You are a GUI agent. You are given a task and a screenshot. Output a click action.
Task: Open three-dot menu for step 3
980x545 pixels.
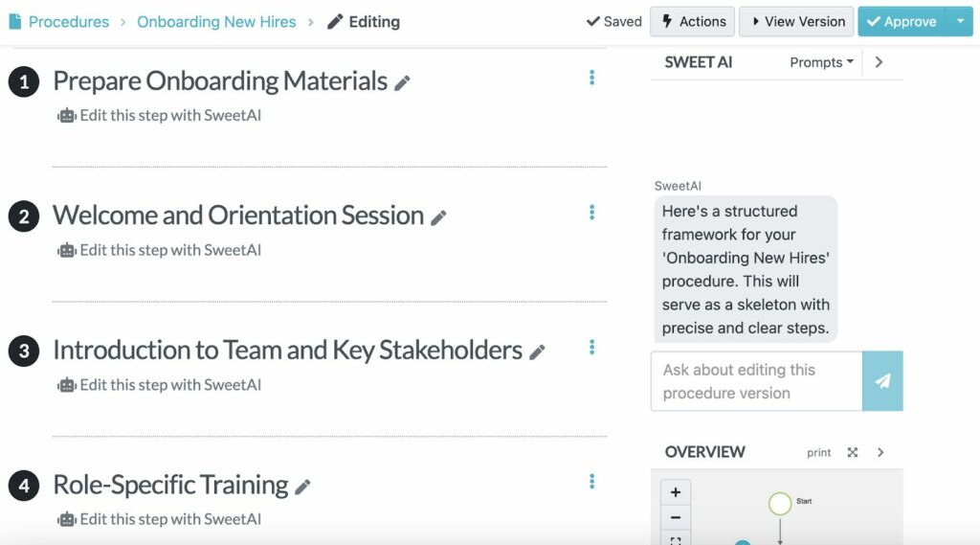pos(591,347)
